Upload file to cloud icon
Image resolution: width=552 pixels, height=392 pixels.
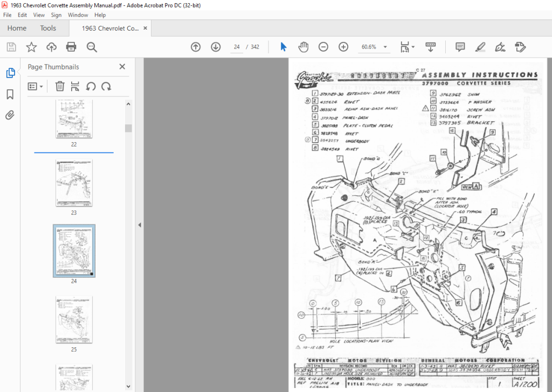(x=51, y=47)
